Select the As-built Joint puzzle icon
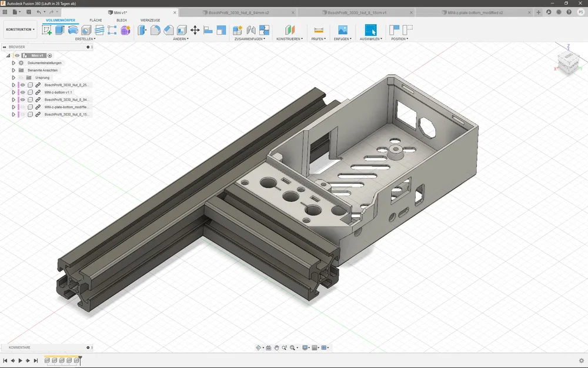 tap(264, 30)
